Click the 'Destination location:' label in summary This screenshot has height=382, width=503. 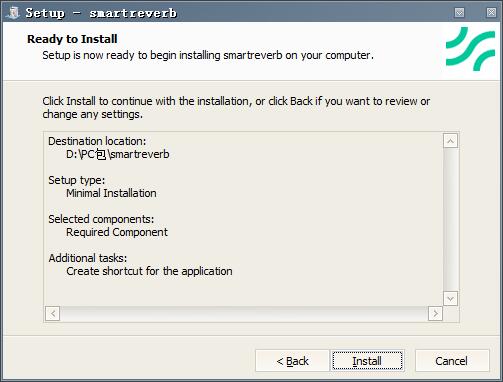tap(97, 141)
